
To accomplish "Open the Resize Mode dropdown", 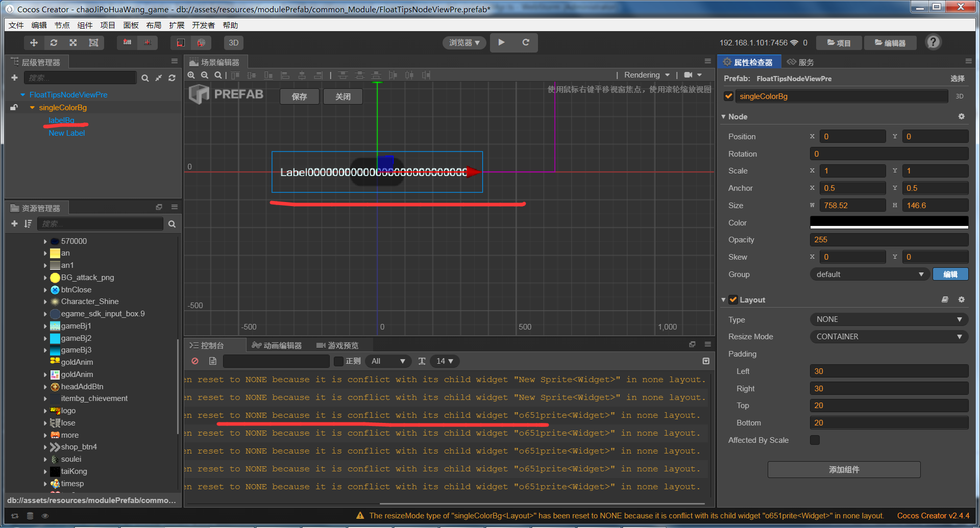I will (x=889, y=337).
